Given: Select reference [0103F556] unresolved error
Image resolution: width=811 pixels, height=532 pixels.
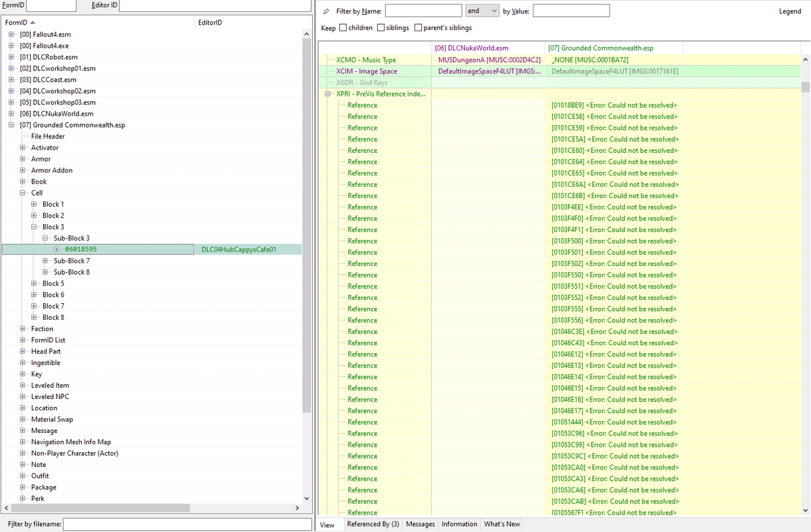Looking at the screenshot, I should [x=614, y=320].
